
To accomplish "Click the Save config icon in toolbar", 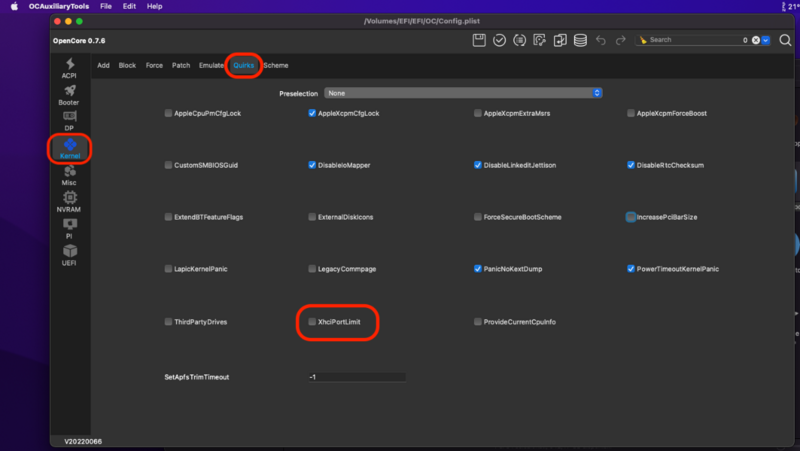I will [479, 40].
